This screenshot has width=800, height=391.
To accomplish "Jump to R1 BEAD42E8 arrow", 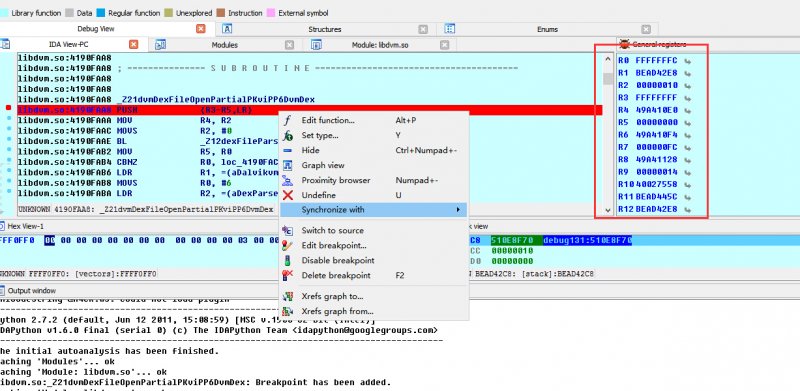I will (x=687, y=73).
